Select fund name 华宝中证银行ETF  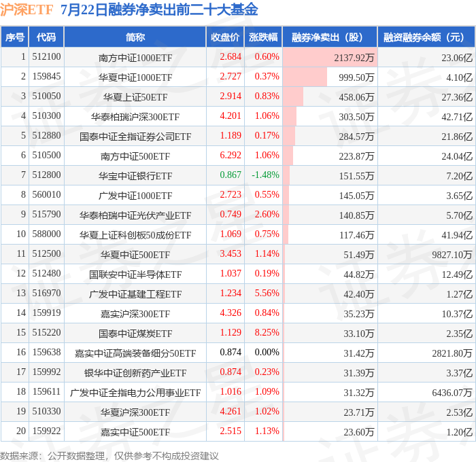click(x=135, y=176)
